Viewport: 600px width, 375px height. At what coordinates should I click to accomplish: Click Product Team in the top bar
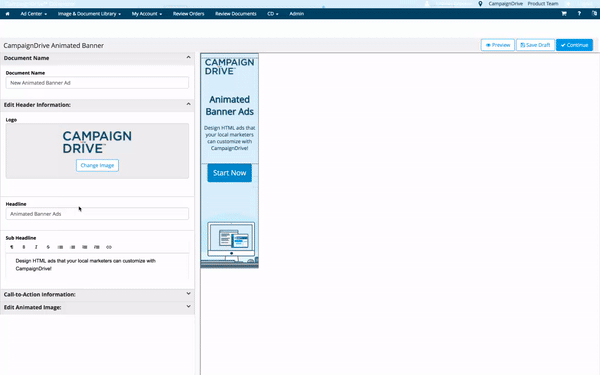(543, 3)
